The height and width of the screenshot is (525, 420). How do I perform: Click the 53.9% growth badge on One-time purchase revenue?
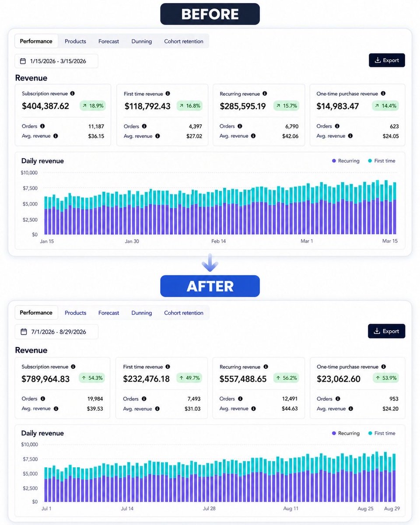coord(385,378)
